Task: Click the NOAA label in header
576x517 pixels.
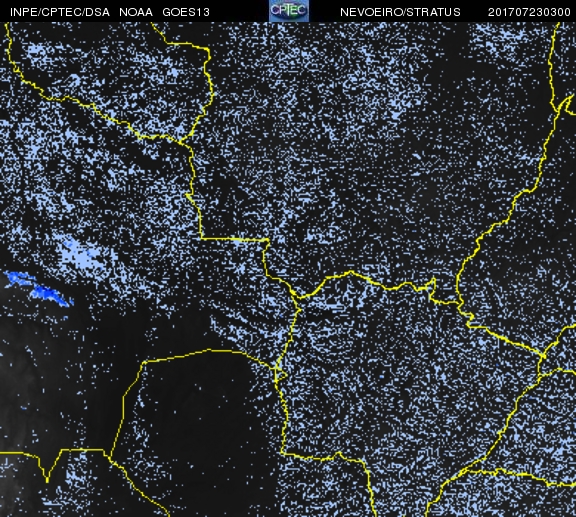Action: coord(136,12)
